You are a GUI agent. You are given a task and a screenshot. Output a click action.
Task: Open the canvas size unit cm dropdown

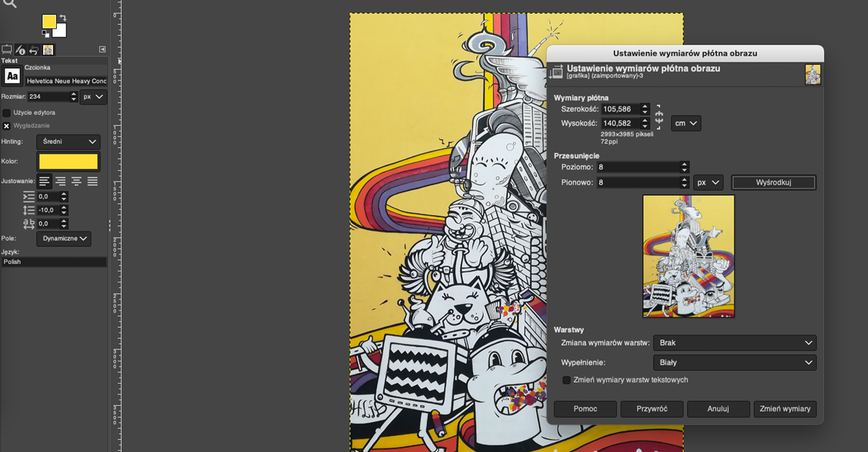click(x=686, y=123)
